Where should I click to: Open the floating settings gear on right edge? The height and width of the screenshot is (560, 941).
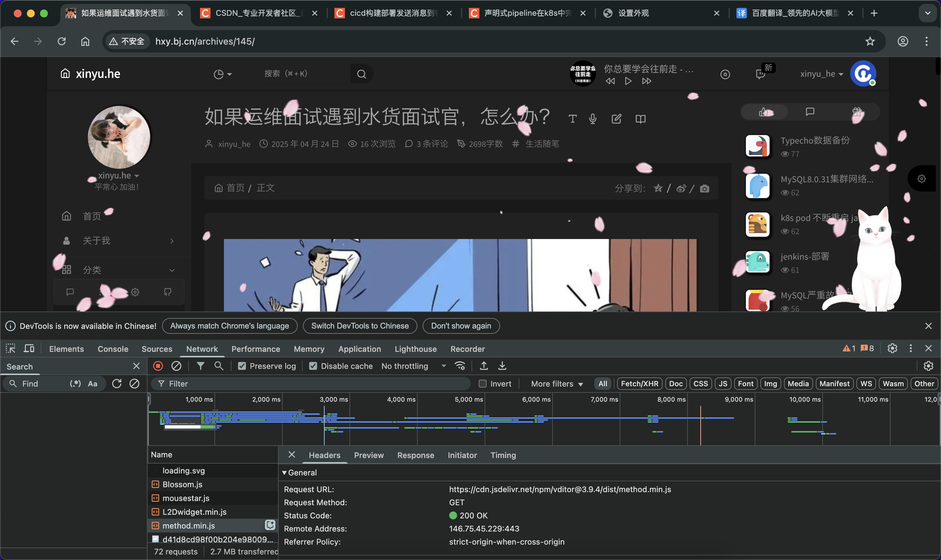point(921,178)
